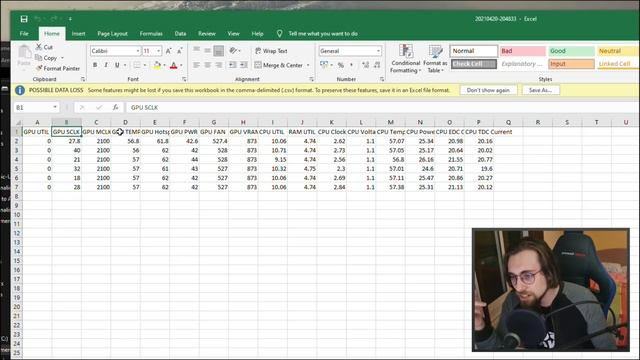
Task: Switch to the View tab
Action: coord(233,33)
